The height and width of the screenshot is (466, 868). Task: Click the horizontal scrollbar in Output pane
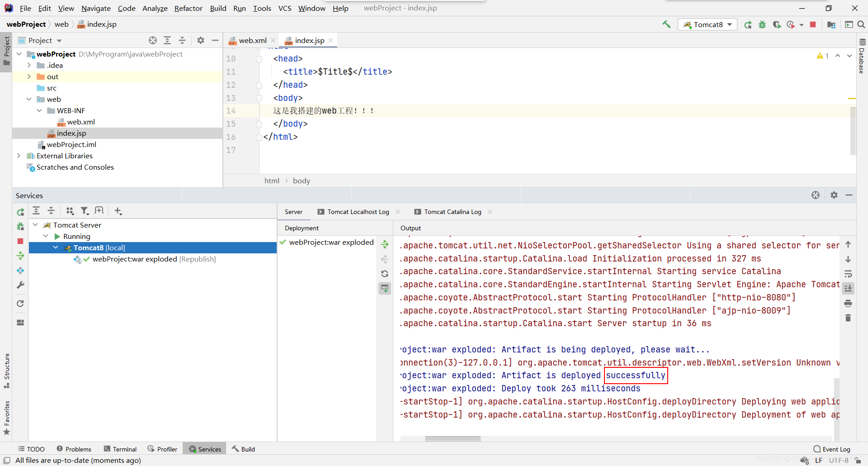coord(453,438)
